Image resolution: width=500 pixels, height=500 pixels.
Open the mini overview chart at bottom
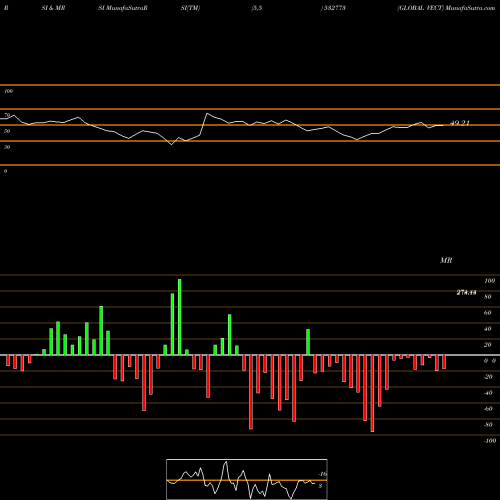point(247,479)
